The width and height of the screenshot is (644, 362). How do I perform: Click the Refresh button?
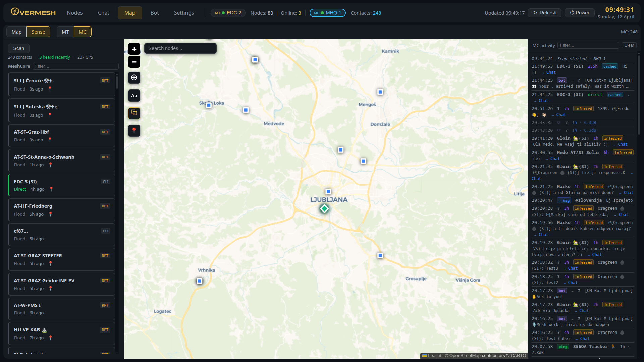[x=545, y=13]
